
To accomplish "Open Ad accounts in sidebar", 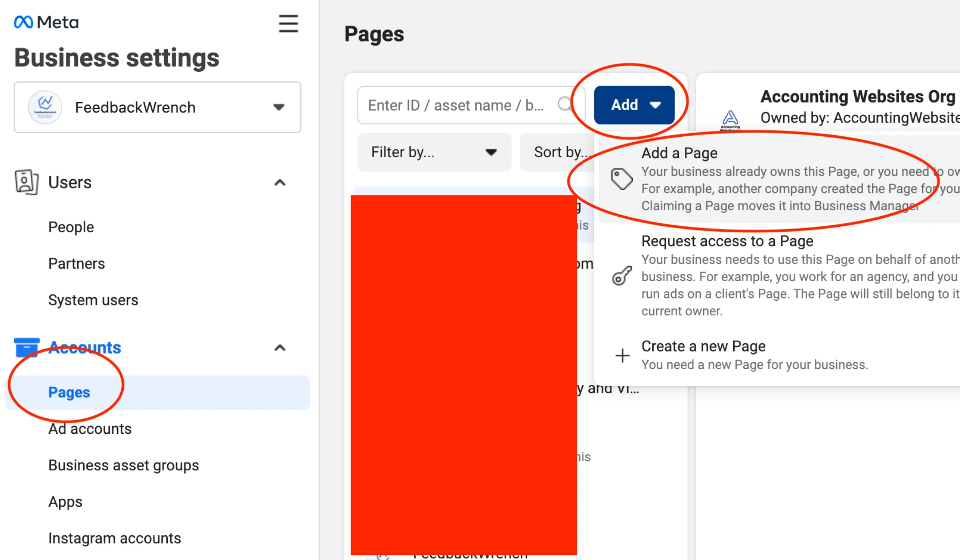I will point(90,429).
